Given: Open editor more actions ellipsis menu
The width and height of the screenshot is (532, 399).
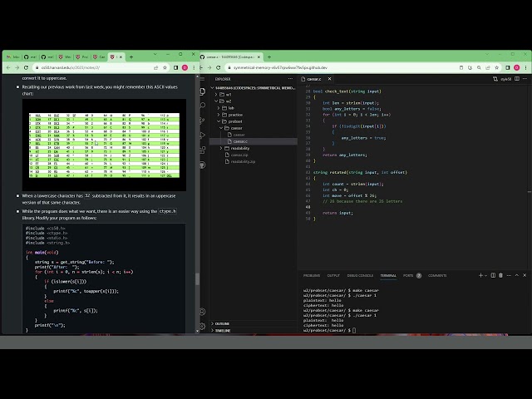Looking at the screenshot, I should click(525, 79).
